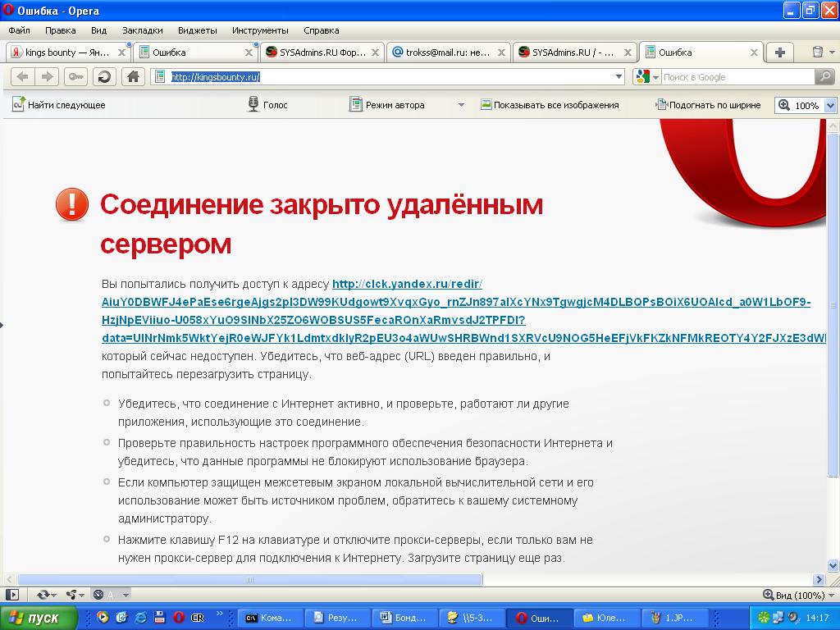
Task: Go forward with the Forward arrow button
Action: (47, 77)
